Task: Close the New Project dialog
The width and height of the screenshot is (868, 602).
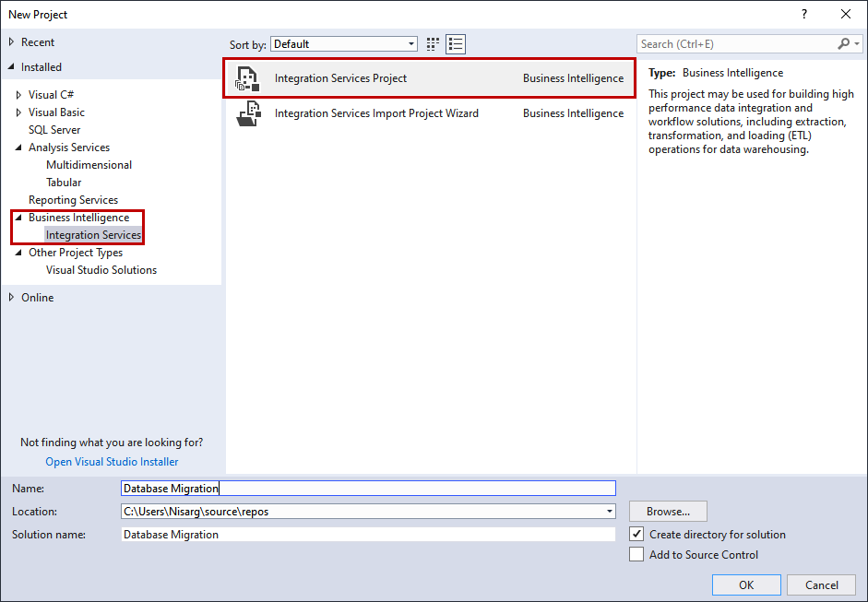Action: click(846, 15)
